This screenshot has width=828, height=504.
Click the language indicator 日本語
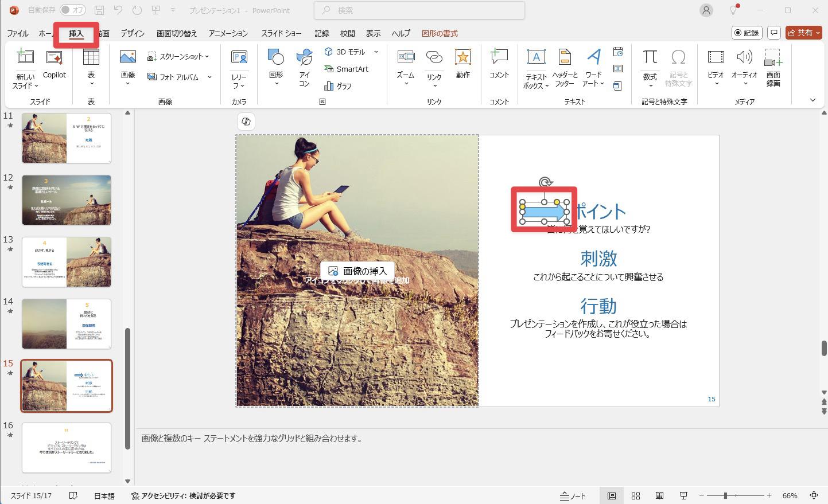pyautogui.click(x=104, y=495)
